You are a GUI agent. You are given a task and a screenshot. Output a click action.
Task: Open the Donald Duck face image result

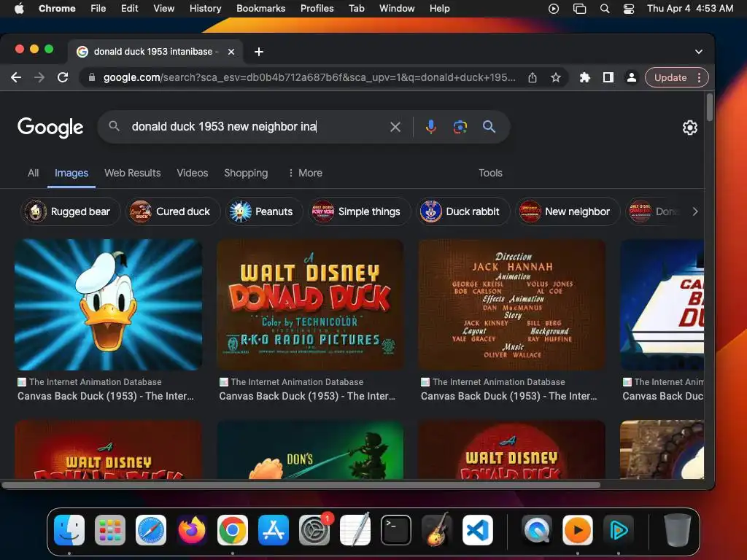coord(108,305)
